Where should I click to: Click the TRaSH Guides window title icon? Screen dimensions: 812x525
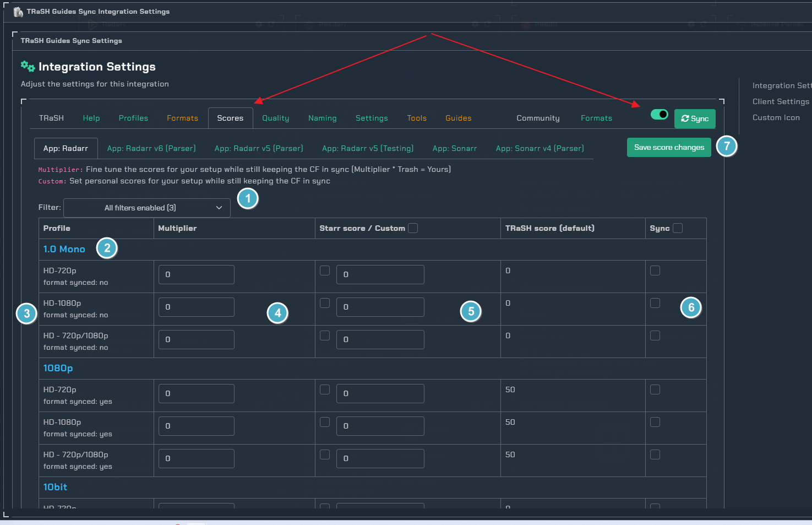[18, 12]
